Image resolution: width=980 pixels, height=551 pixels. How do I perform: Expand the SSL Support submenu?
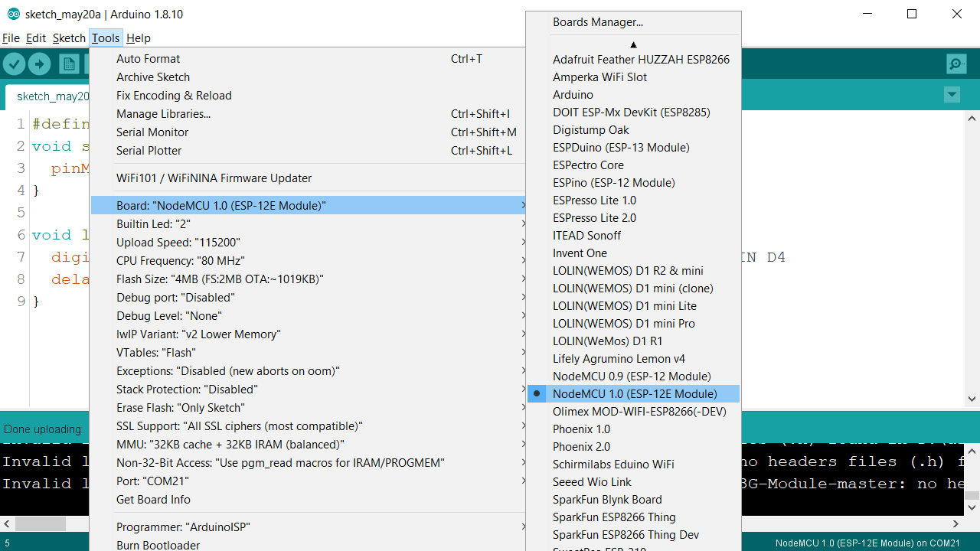click(x=309, y=425)
